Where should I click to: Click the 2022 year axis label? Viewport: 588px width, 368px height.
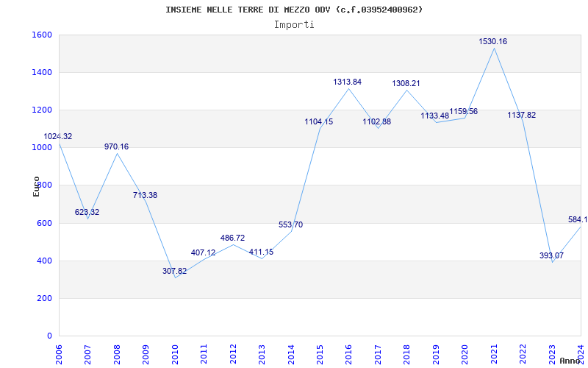pyautogui.click(x=523, y=354)
